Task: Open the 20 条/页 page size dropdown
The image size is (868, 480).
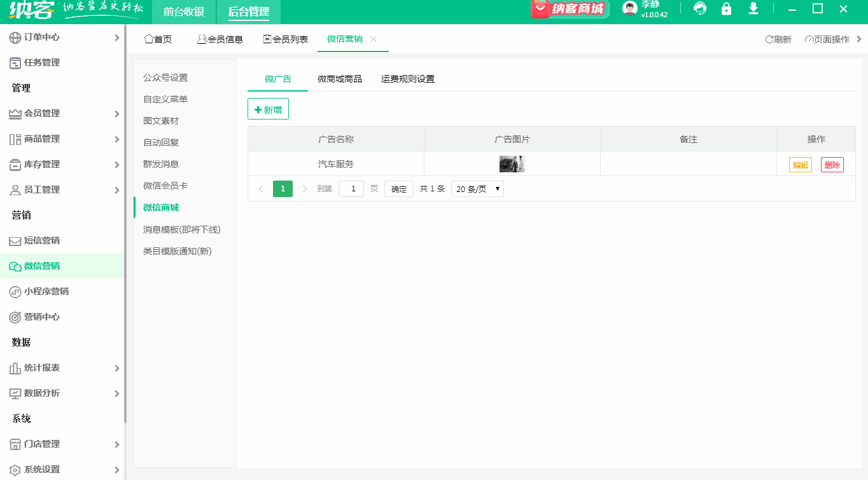Action: pyautogui.click(x=477, y=188)
